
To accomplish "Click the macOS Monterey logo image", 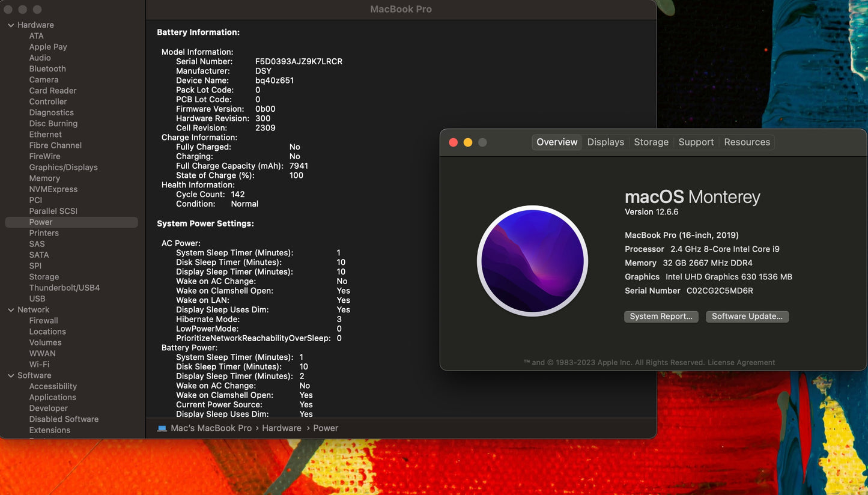I will point(532,261).
